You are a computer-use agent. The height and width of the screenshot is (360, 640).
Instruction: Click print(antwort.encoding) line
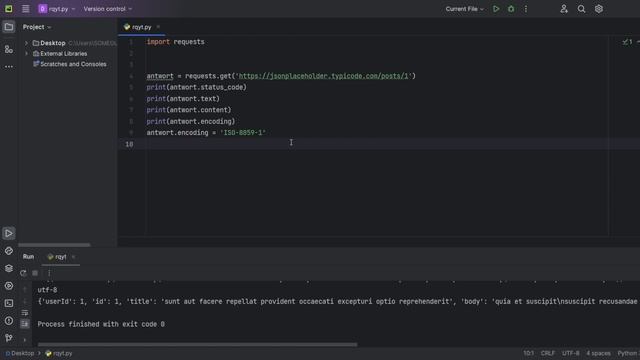pyautogui.click(x=191, y=122)
